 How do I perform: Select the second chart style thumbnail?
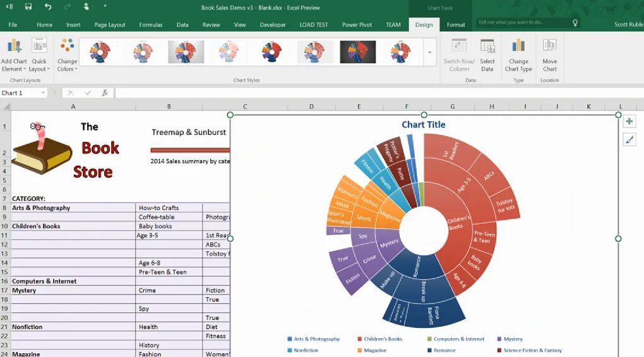point(143,52)
